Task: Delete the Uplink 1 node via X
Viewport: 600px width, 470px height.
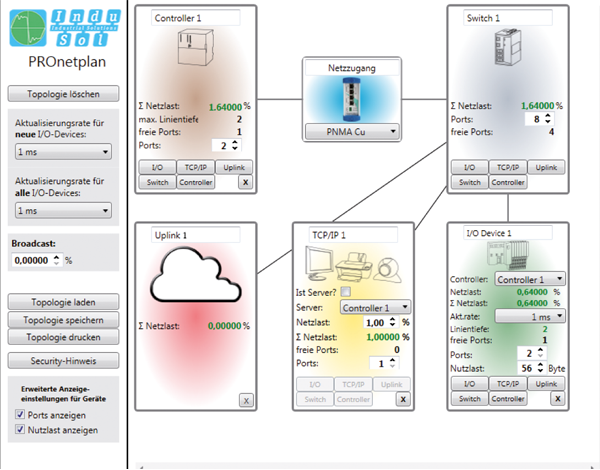Action: coord(246,400)
